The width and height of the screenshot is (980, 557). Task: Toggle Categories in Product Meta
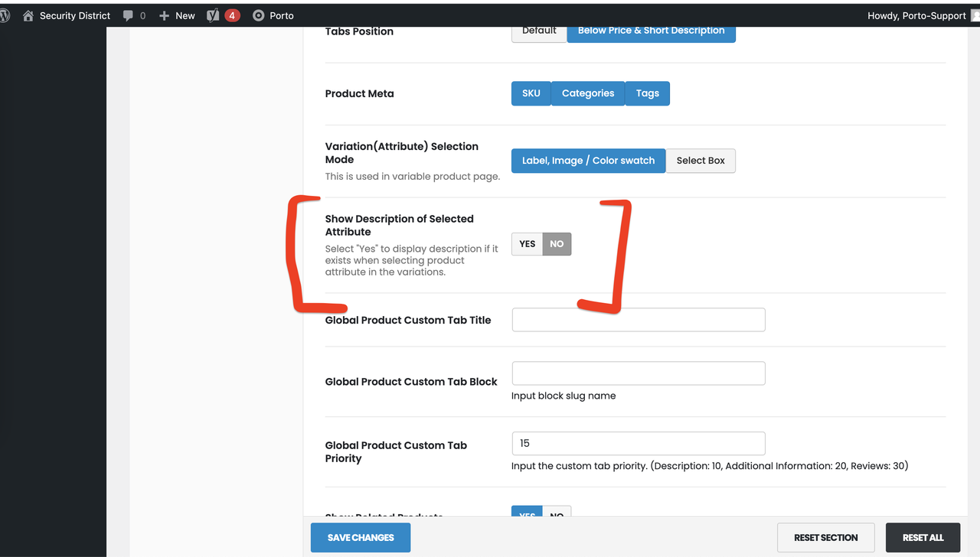(588, 93)
